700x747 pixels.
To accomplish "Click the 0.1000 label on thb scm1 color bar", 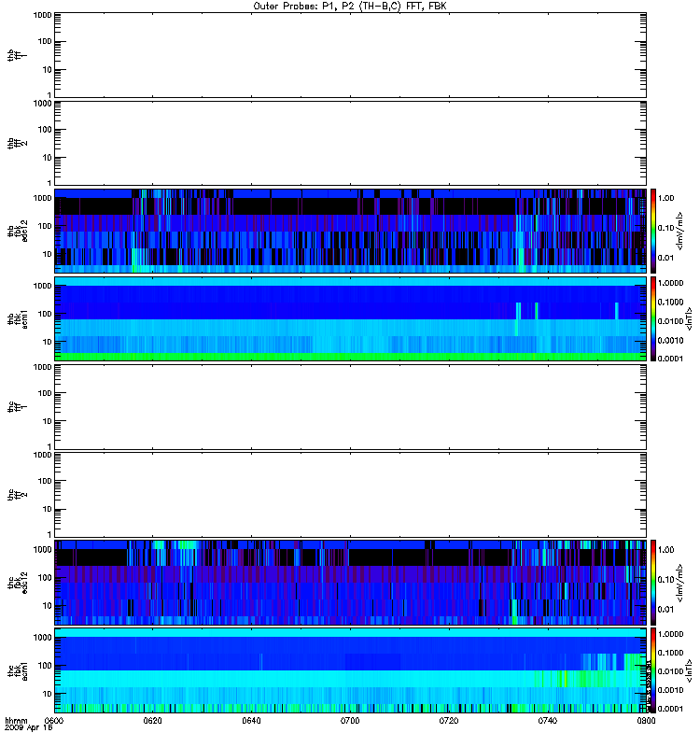I will click(670, 302).
